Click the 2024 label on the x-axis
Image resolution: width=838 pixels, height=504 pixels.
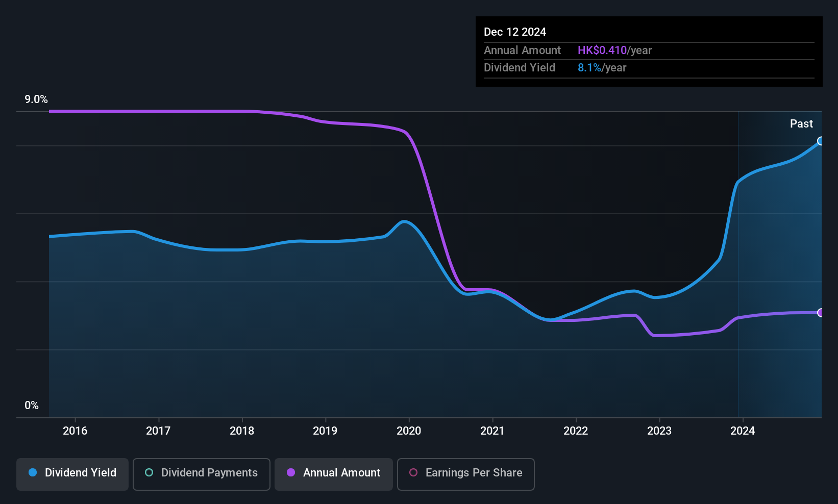[x=743, y=431]
